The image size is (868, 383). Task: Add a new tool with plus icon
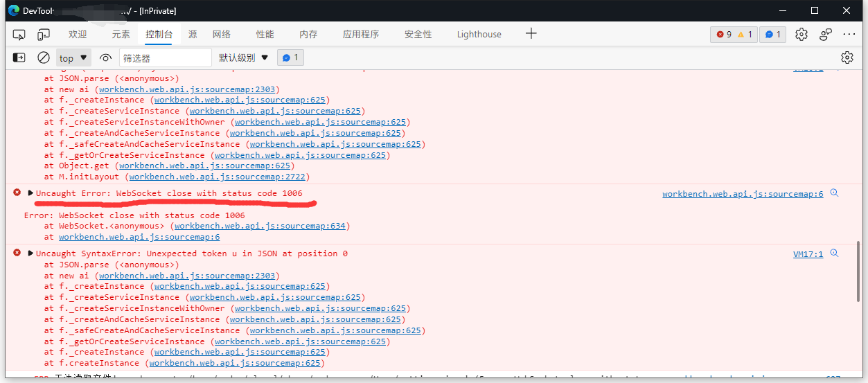(x=531, y=33)
